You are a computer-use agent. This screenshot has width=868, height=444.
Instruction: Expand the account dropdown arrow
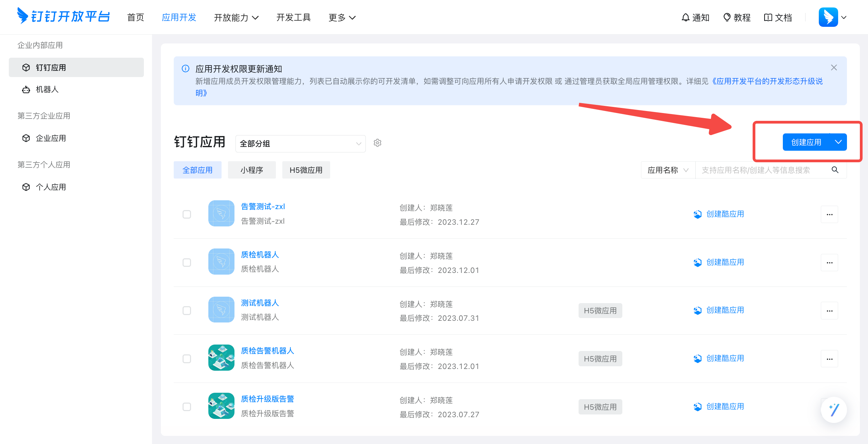pos(844,17)
